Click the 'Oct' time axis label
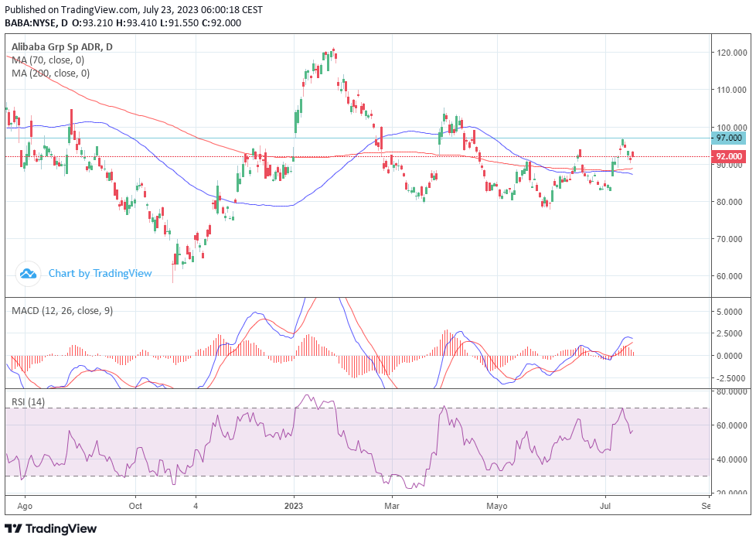 (135, 506)
